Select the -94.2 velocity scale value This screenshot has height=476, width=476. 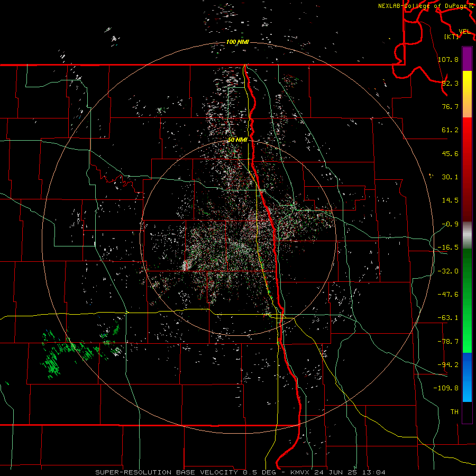tap(448, 365)
